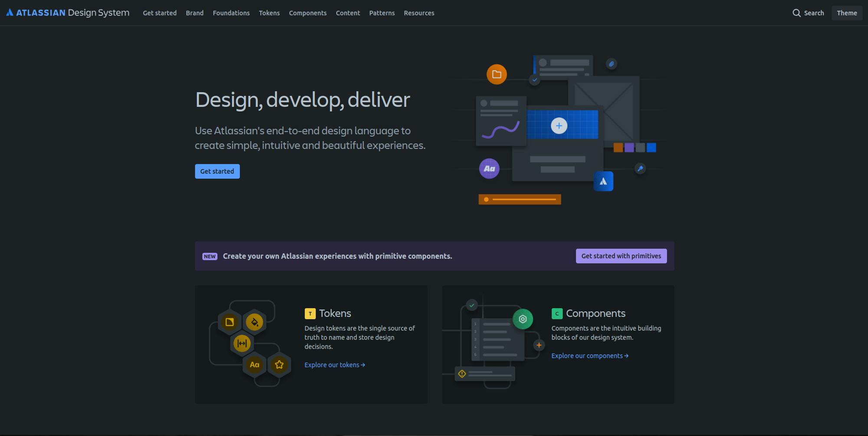Click the small checkmark badge in hero illustration

[535, 80]
